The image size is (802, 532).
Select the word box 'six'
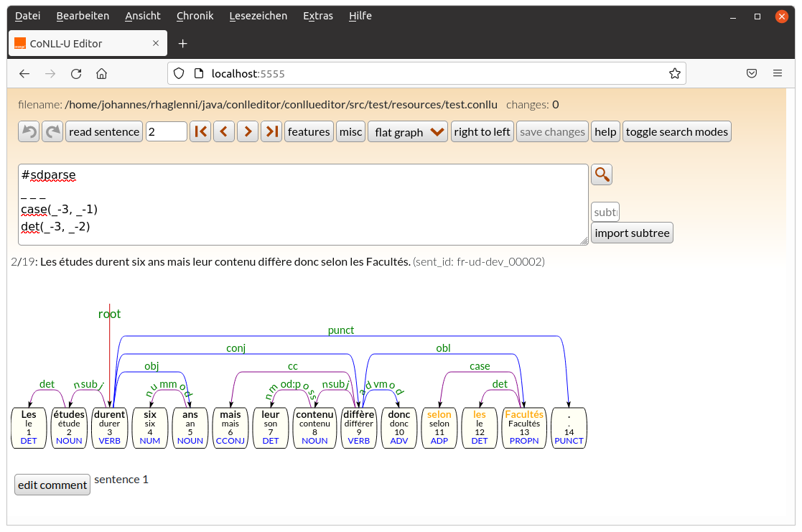pyautogui.click(x=150, y=428)
